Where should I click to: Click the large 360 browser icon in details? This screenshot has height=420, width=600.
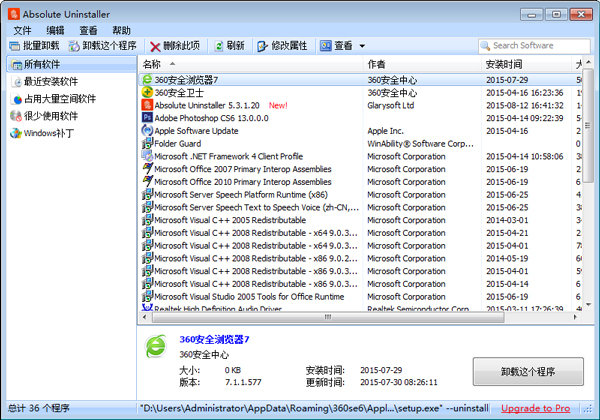click(x=156, y=346)
